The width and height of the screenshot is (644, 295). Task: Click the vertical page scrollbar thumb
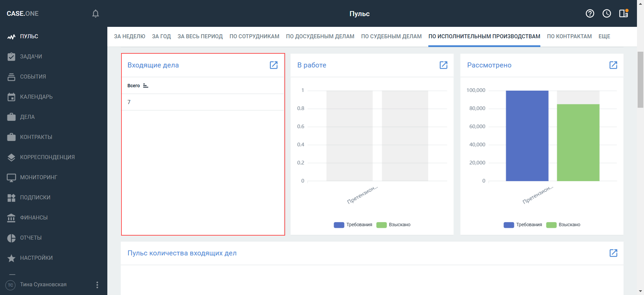pyautogui.click(x=640, y=80)
